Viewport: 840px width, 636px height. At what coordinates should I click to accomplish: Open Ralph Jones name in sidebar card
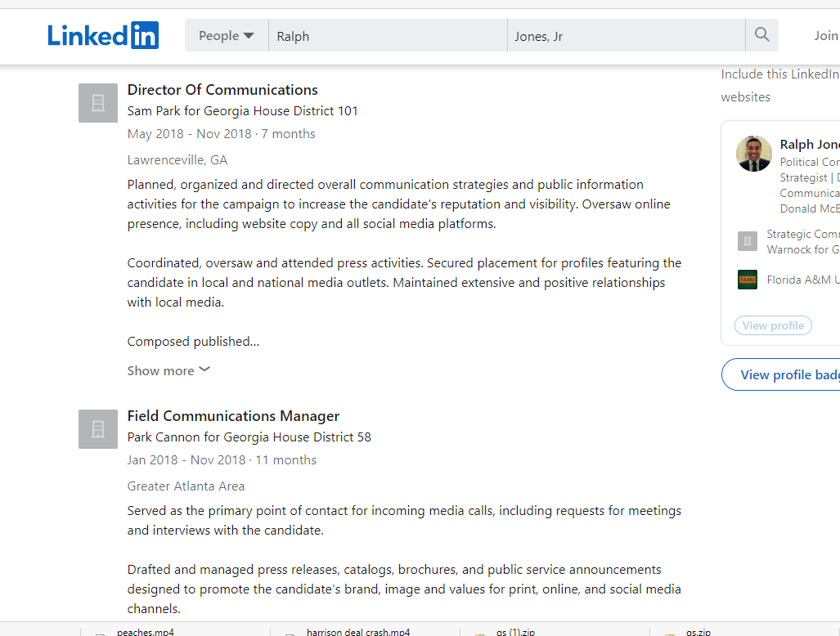coord(810,145)
